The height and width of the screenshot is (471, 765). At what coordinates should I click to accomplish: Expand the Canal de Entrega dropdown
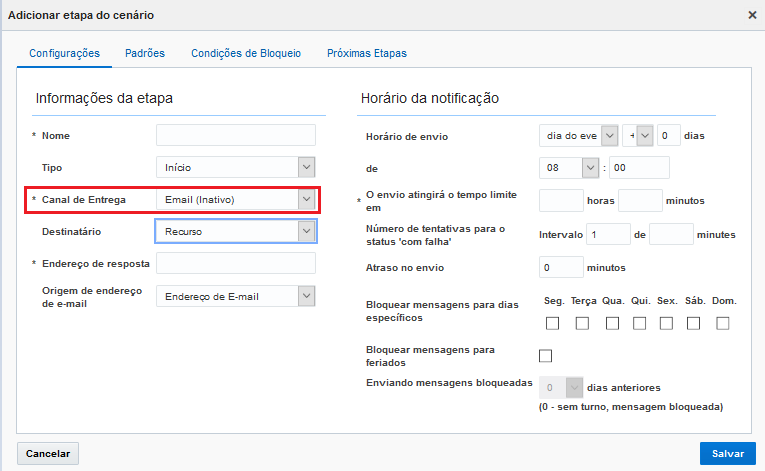[x=306, y=199]
